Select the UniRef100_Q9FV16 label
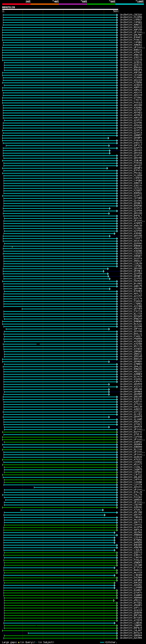This screenshot has height=644, width=146. pyautogui.click(x=131, y=329)
